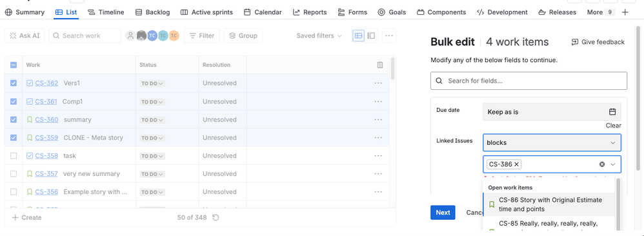
Task: Open the CS-362 work item link
Action: coord(46,83)
